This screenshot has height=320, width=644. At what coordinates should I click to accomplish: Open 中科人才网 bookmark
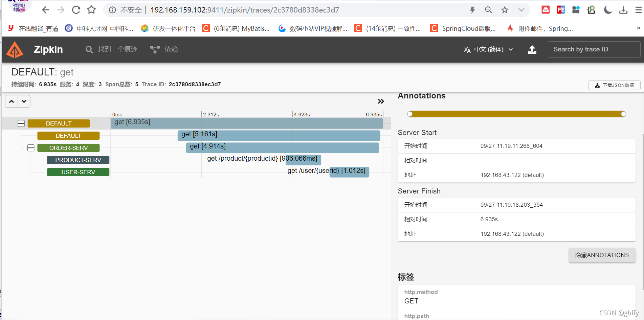point(99,28)
